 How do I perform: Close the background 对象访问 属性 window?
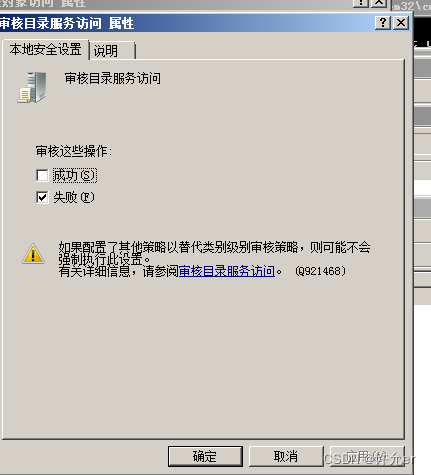(379, 3)
